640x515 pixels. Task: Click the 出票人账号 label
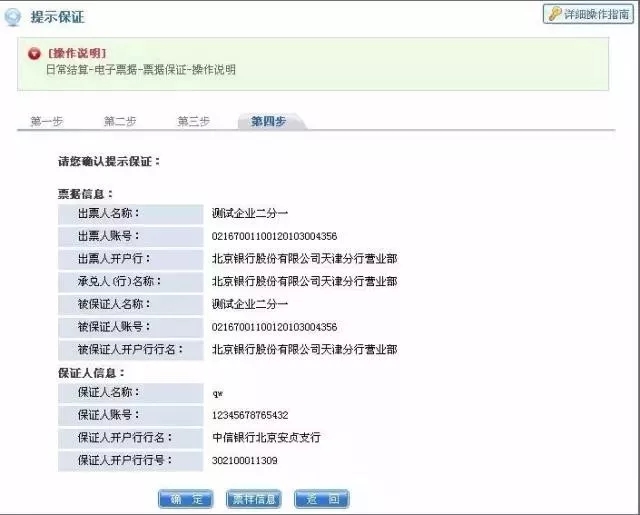coord(109,236)
